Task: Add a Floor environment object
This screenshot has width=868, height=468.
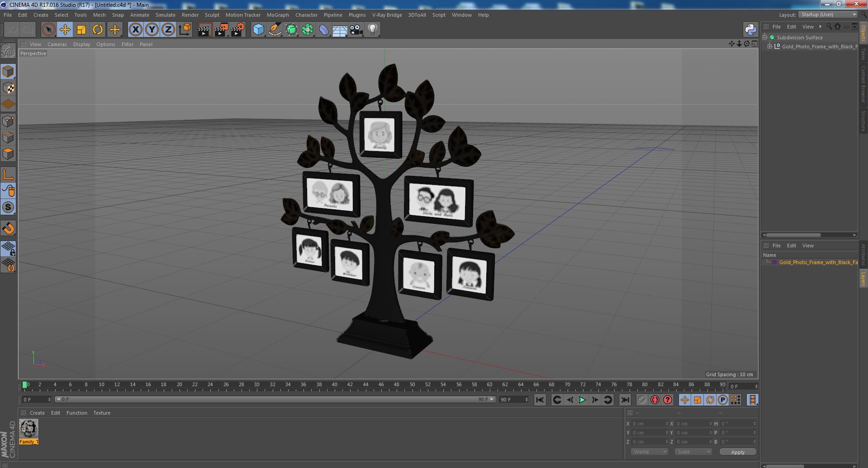Action: point(340,30)
